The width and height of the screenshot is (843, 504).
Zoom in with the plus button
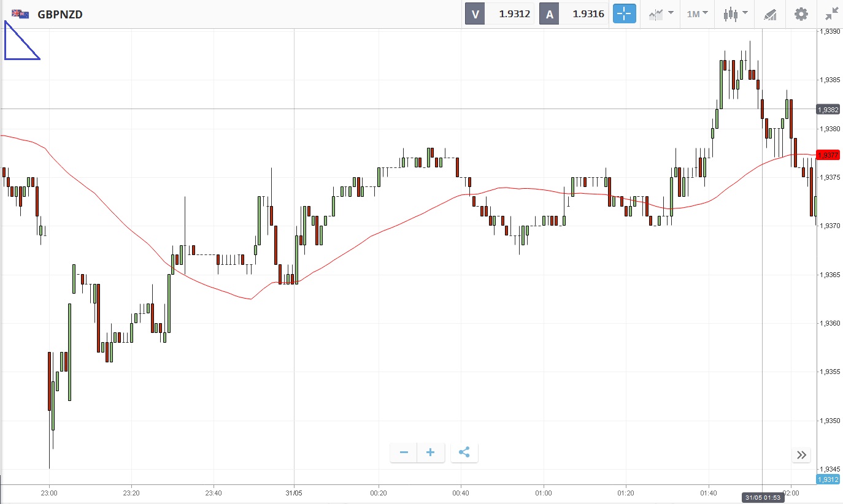coord(431,453)
